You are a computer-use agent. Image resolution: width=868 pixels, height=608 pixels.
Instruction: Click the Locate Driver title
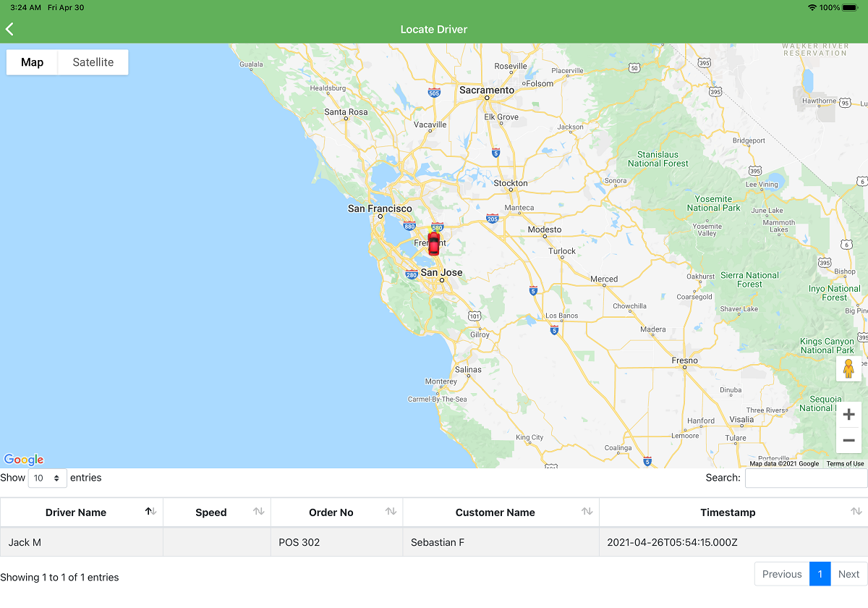(x=434, y=30)
